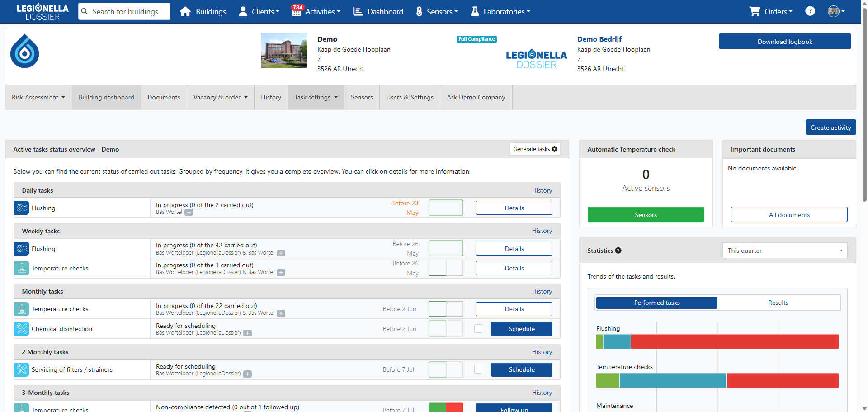Viewport: 868px width, 412px height.
Task: Expand the Laboratories dropdown label
Action: 507,12
